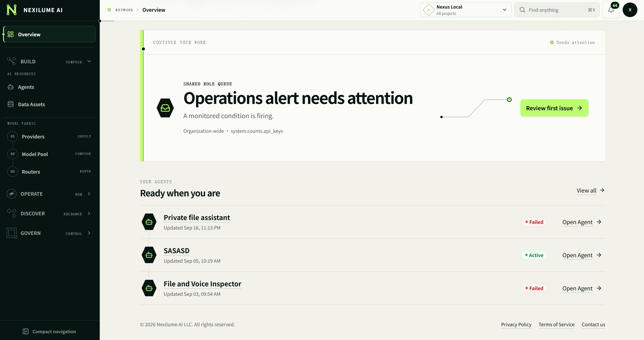Expand the Discover section chevron

[89, 214]
